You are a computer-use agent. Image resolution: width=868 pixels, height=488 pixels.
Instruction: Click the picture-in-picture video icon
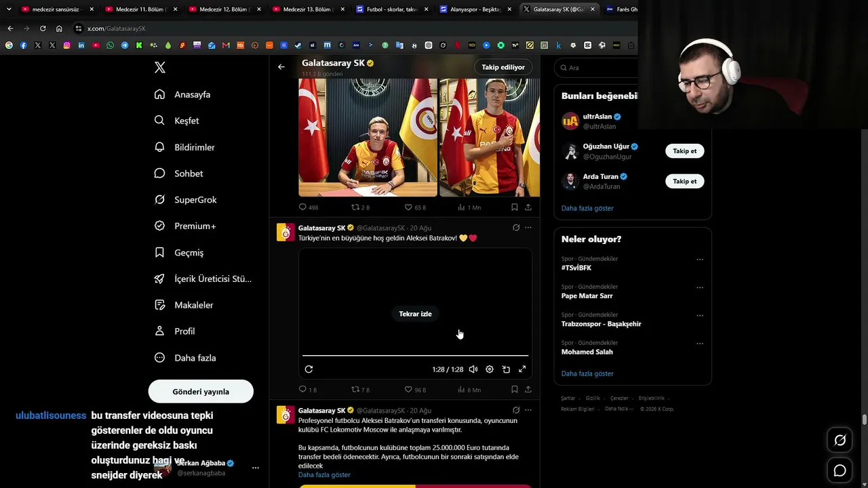(x=506, y=369)
